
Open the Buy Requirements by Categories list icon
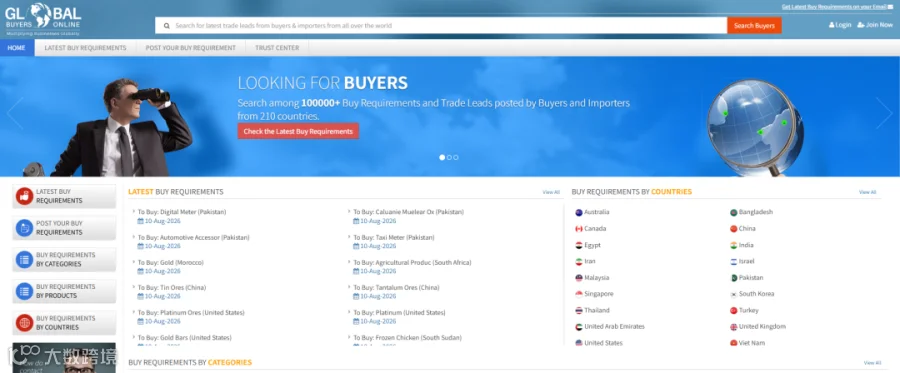(x=24, y=259)
